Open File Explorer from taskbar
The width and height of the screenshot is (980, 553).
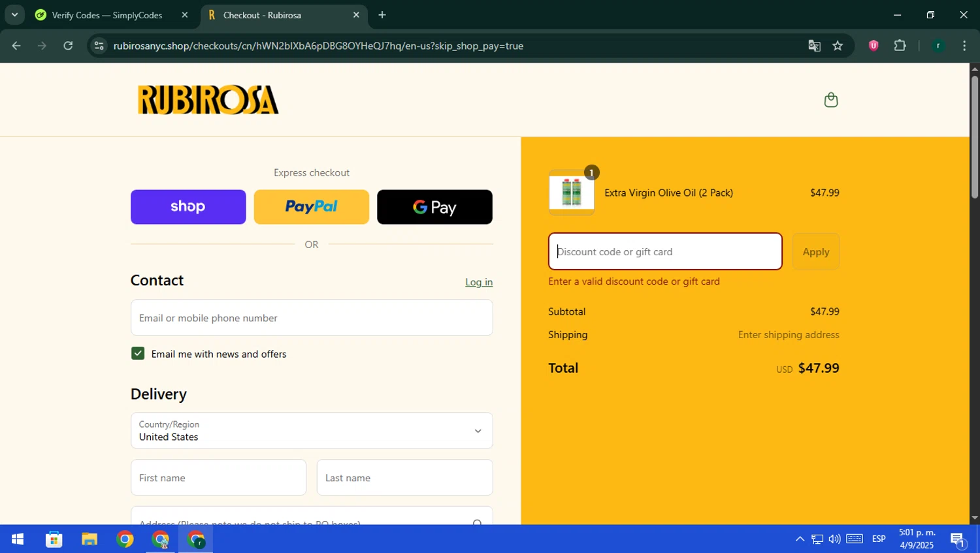tap(90, 539)
